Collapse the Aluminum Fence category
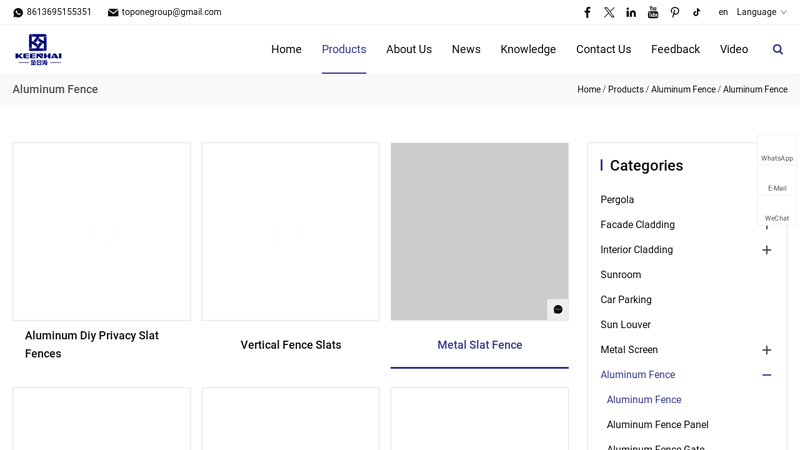800x450 pixels. pos(766,375)
